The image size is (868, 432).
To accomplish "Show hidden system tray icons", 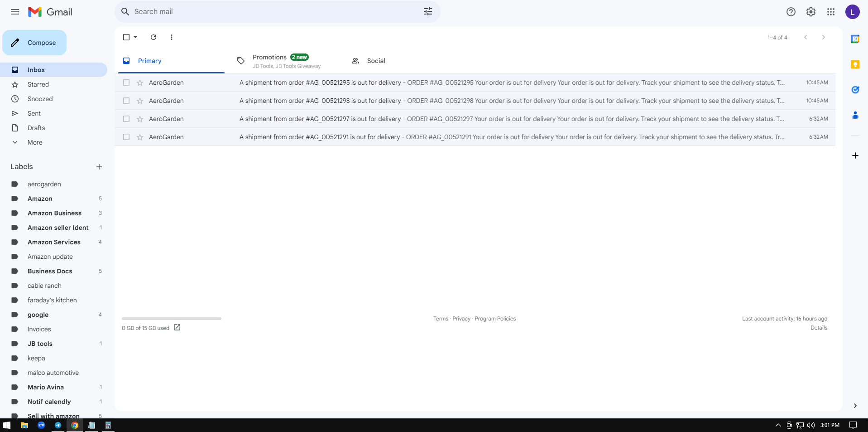I will pos(778,425).
